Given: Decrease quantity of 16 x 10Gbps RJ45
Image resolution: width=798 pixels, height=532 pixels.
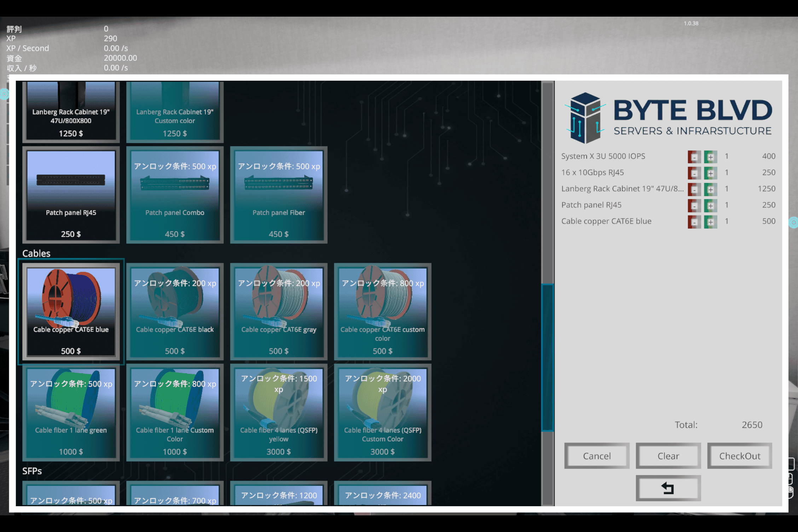Looking at the screenshot, I should [694, 173].
